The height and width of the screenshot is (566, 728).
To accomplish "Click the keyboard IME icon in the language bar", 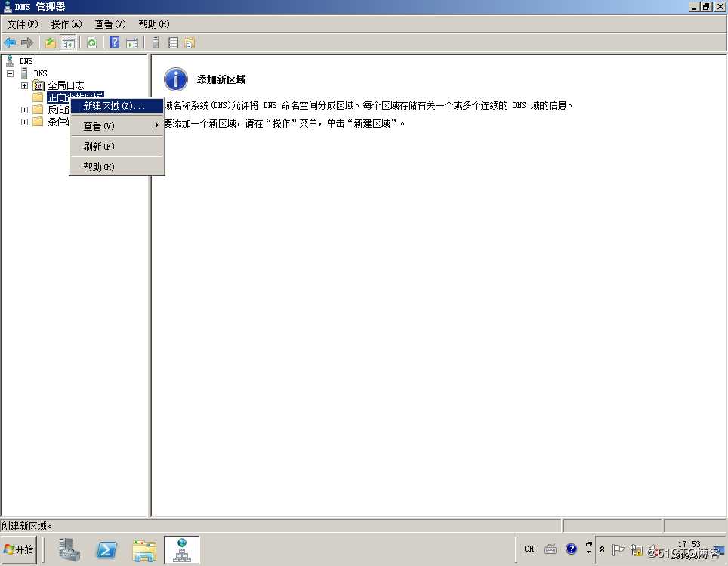I will click(551, 549).
